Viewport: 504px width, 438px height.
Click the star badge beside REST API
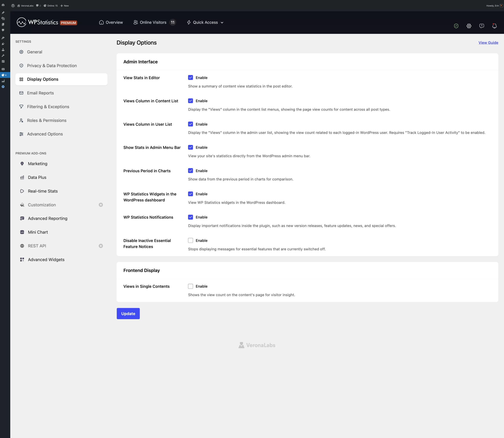click(101, 246)
